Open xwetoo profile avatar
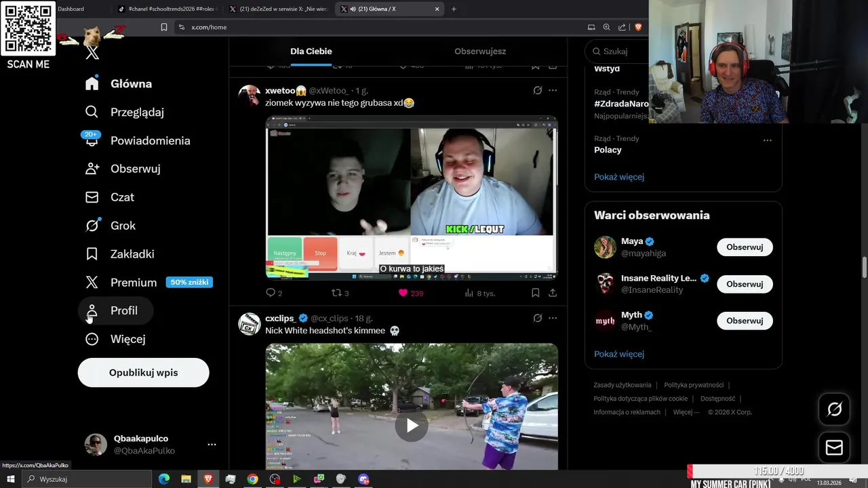 pos(250,96)
